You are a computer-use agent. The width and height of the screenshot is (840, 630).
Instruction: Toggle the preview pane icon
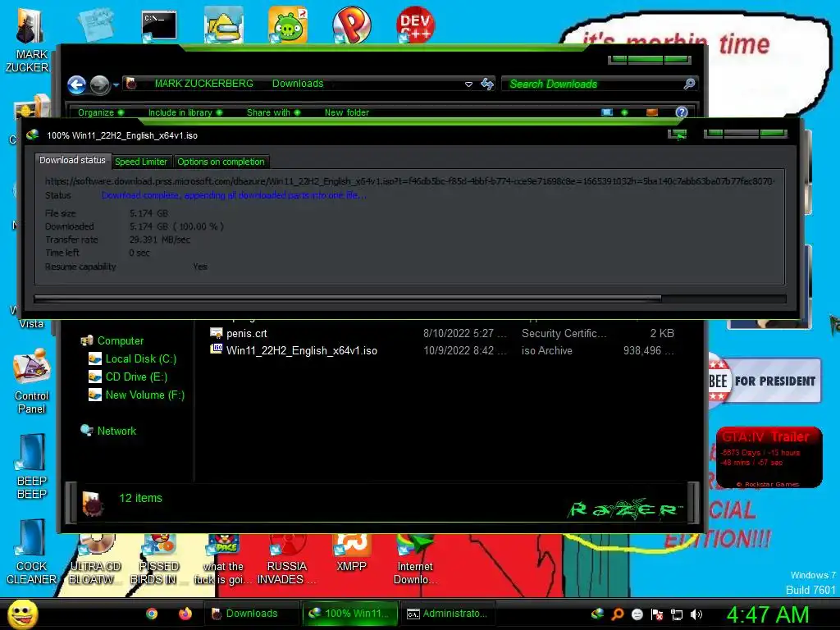tap(652, 112)
